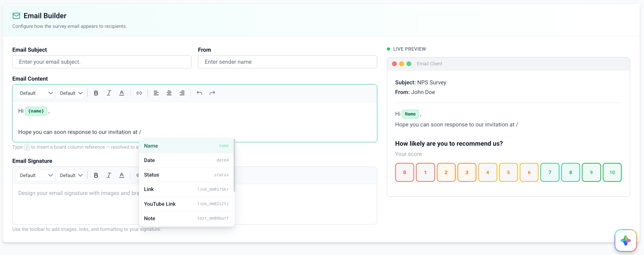Click the Email Subject input field
Image resolution: width=644 pixels, height=255 pixels.
pos(102,62)
